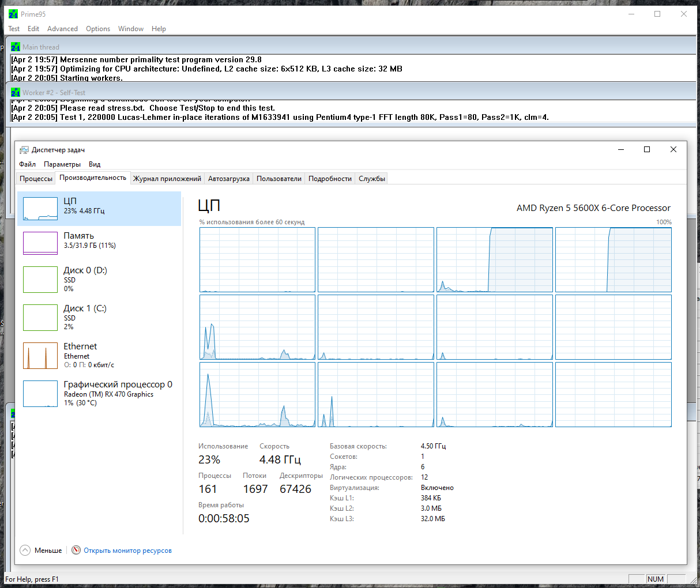Open the Параметры menu in Task Manager
700x588 pixels.
(x=62, y=164)
